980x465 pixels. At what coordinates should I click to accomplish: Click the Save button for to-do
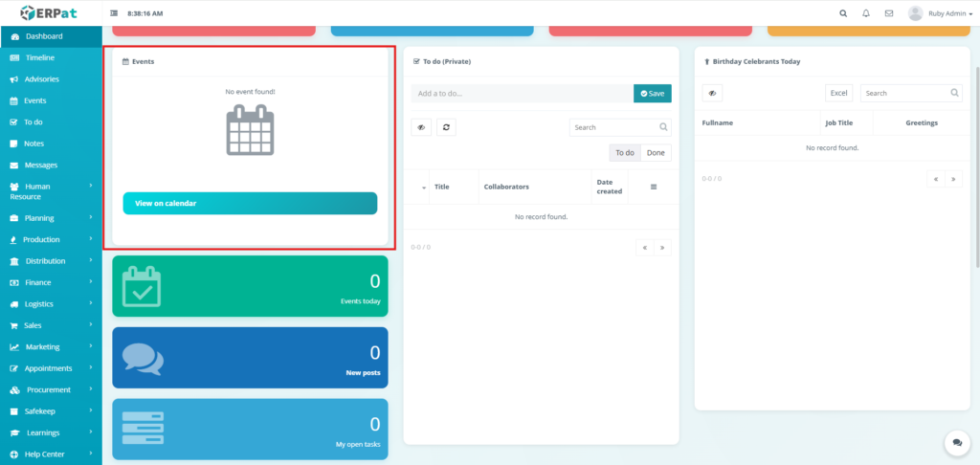[652, 93]
